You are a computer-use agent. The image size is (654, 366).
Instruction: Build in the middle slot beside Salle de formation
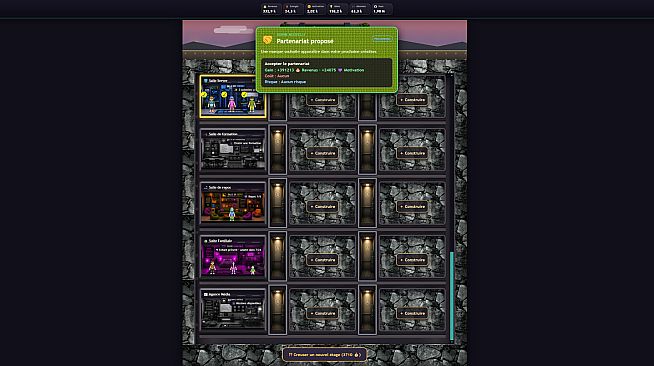point(323,153)
